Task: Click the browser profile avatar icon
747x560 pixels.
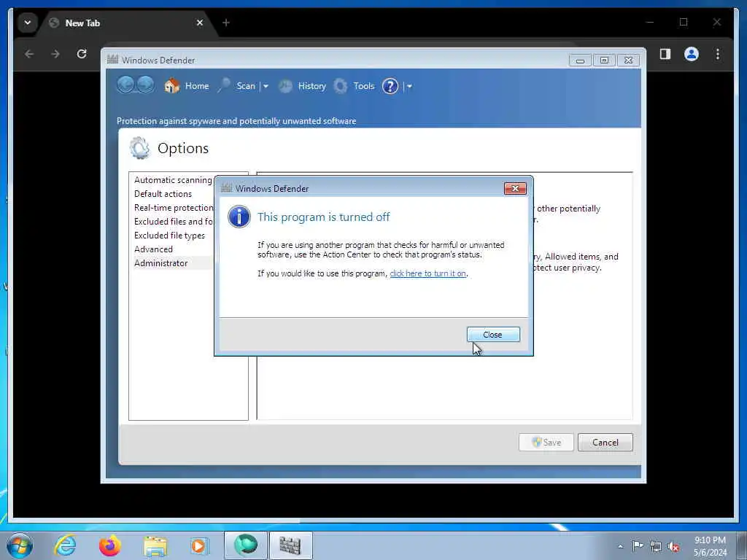Action: pos(692,54)
